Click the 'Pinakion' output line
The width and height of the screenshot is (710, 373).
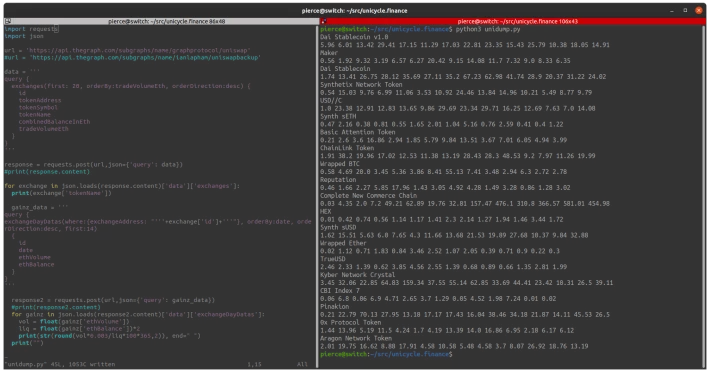tap(334, 306)
